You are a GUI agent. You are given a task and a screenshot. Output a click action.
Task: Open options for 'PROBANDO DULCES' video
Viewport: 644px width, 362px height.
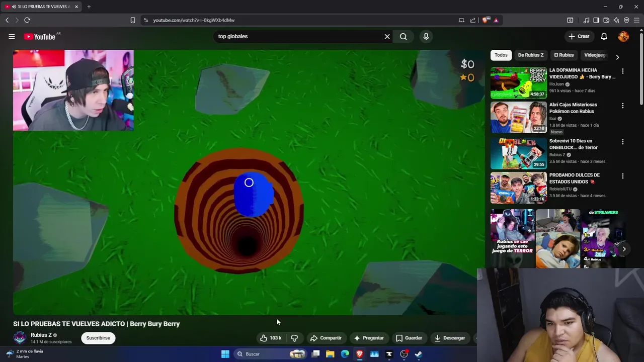tap(623, 176)
